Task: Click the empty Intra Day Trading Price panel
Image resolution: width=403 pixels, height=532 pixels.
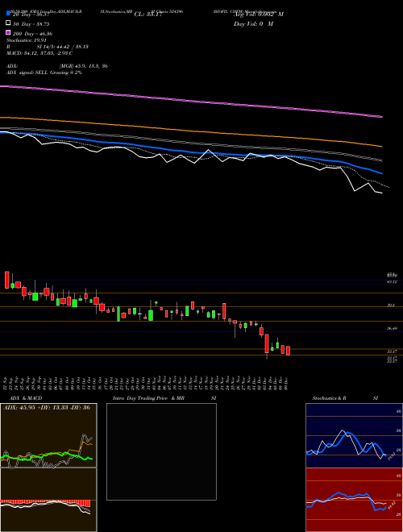Action: pyautogui.click(x=161, y=451)
